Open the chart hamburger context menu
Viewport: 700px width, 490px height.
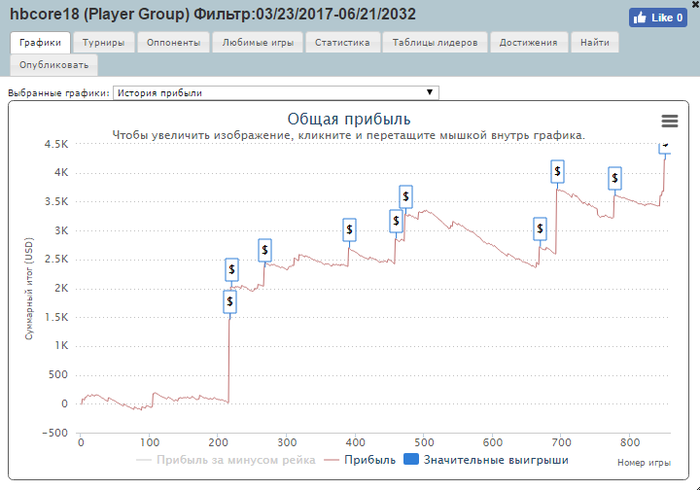pyautogui.click(x=669, y=121)
